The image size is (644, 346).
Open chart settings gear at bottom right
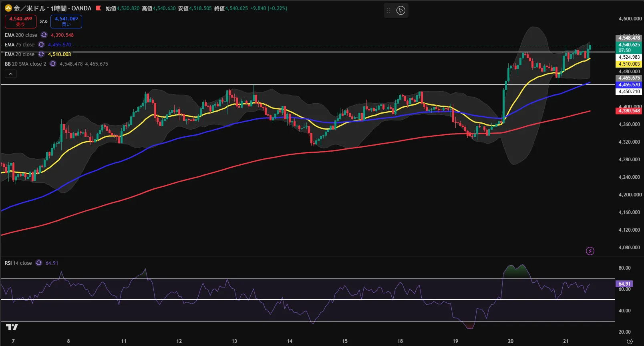click(x=630, y=341)
